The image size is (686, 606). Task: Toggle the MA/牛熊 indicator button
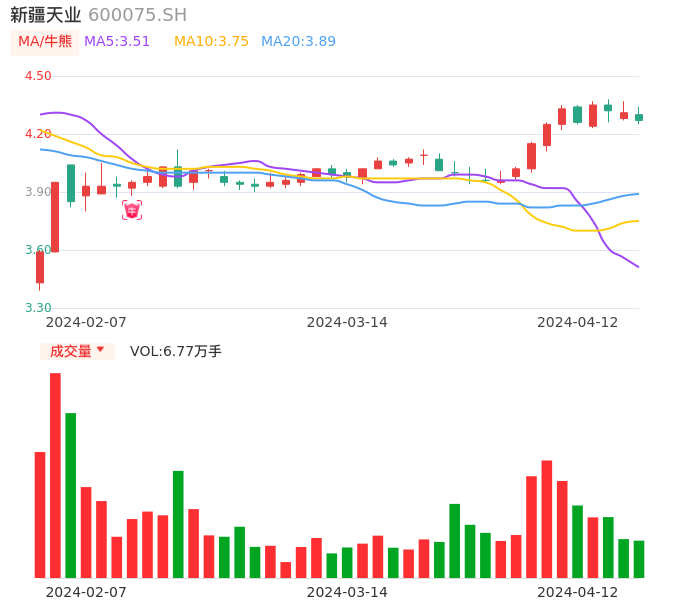(x=45, y=42)
